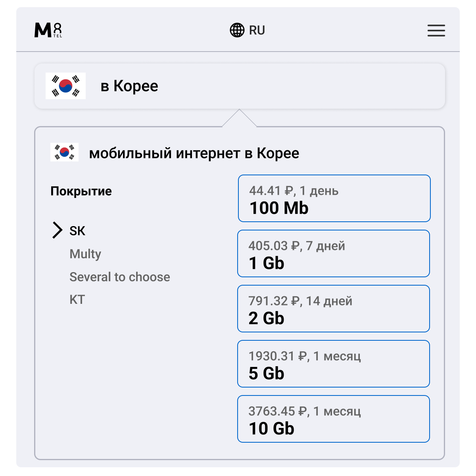The width and height of the screenshot is (476, 476).
Task: Choose the 2 Gb 14-day plan
Action: coord(333,309)
